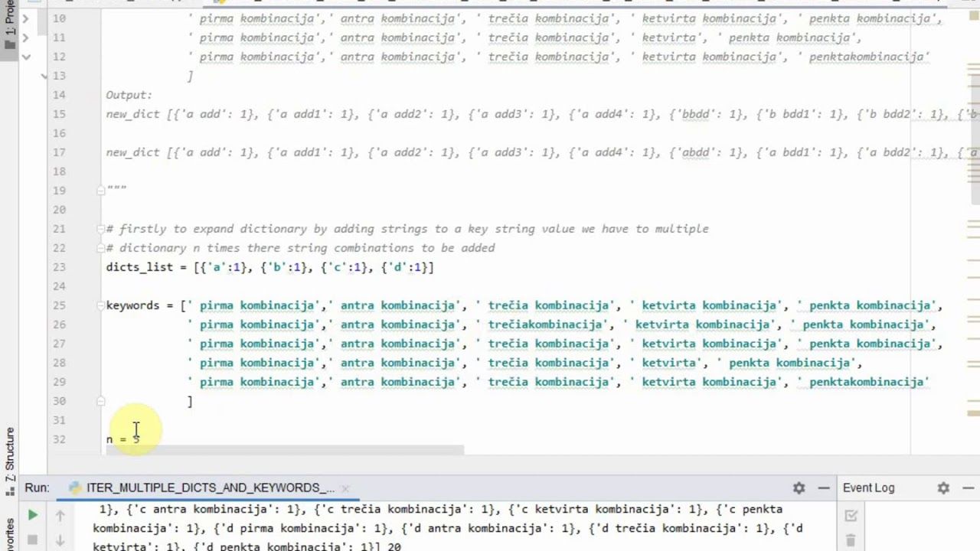Click ' ketvirta' string on line 28
The image size is (980, 551).
pyautogui.click(x=664, y=363)
